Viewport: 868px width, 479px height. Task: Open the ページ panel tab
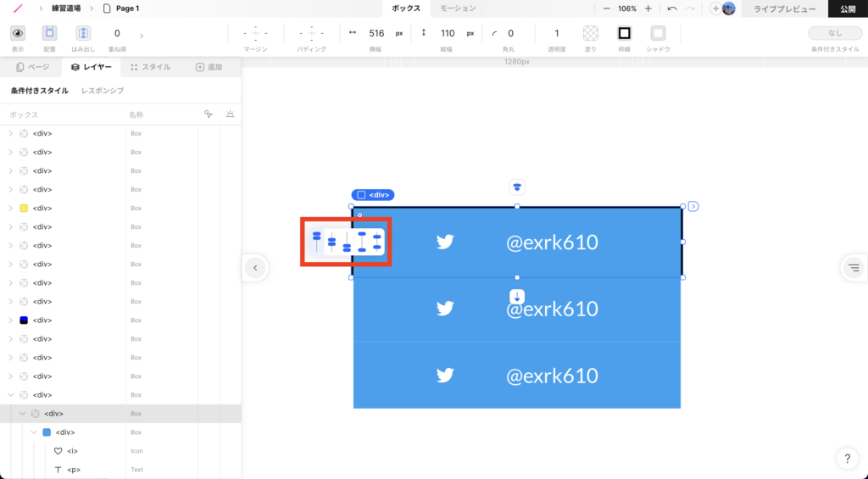point(33,67)
